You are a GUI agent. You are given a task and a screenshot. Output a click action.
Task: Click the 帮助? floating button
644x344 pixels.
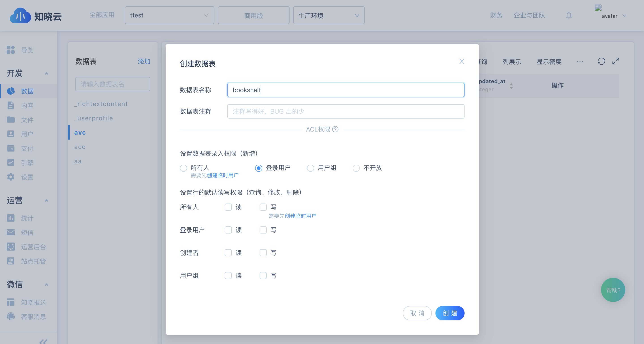[x=613, y=290]
